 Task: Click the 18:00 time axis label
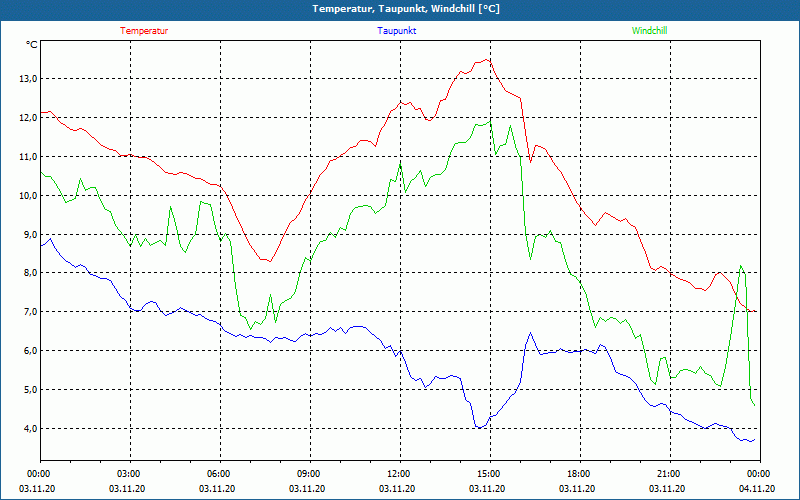tap(578, 474)
